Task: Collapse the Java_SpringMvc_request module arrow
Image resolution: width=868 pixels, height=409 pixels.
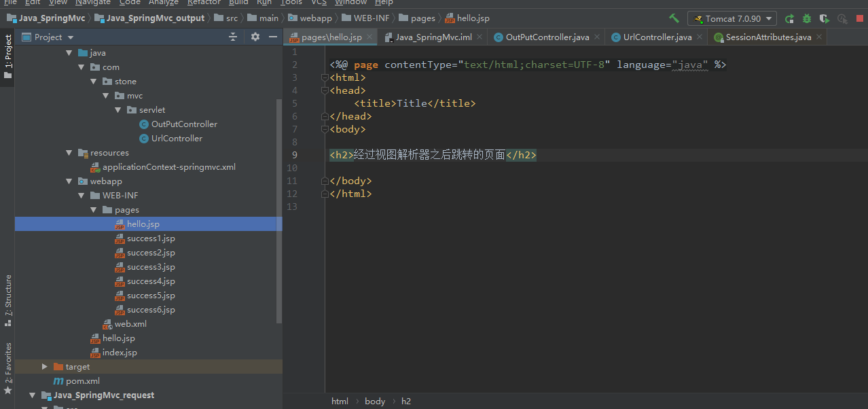Action: [32, 395]
